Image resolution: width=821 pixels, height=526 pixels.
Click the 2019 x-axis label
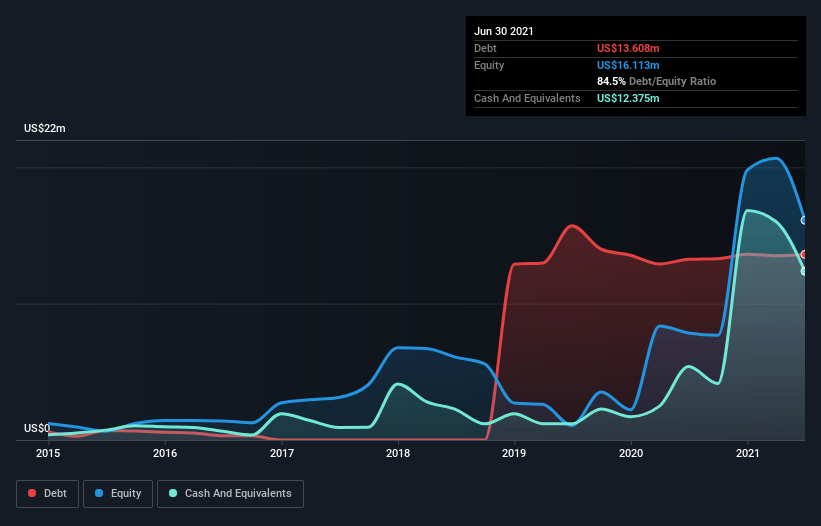point(514,453)
